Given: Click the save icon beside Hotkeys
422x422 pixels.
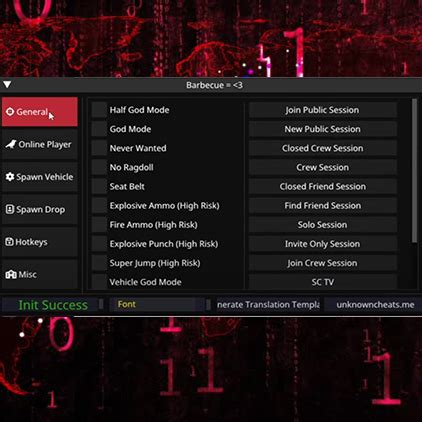Looking at the screenshot, I should (x=9, y=242).
